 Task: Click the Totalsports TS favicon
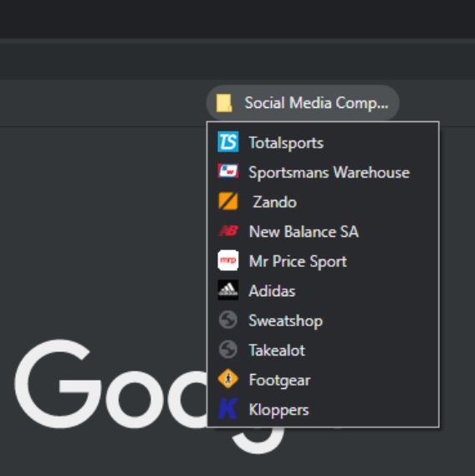[228, 141]
